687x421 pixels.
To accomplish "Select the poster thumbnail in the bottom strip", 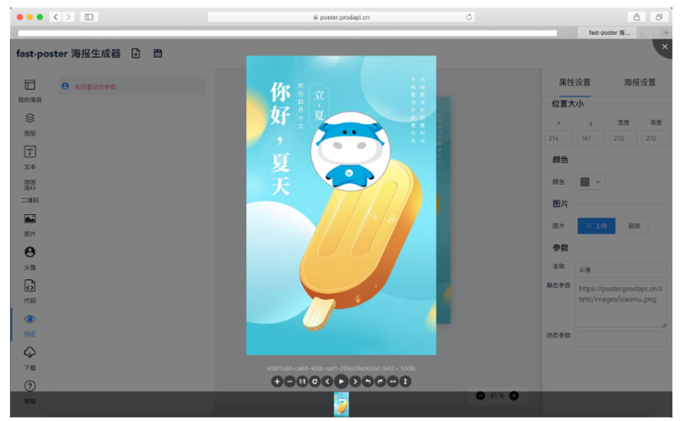I will (341, 403).
